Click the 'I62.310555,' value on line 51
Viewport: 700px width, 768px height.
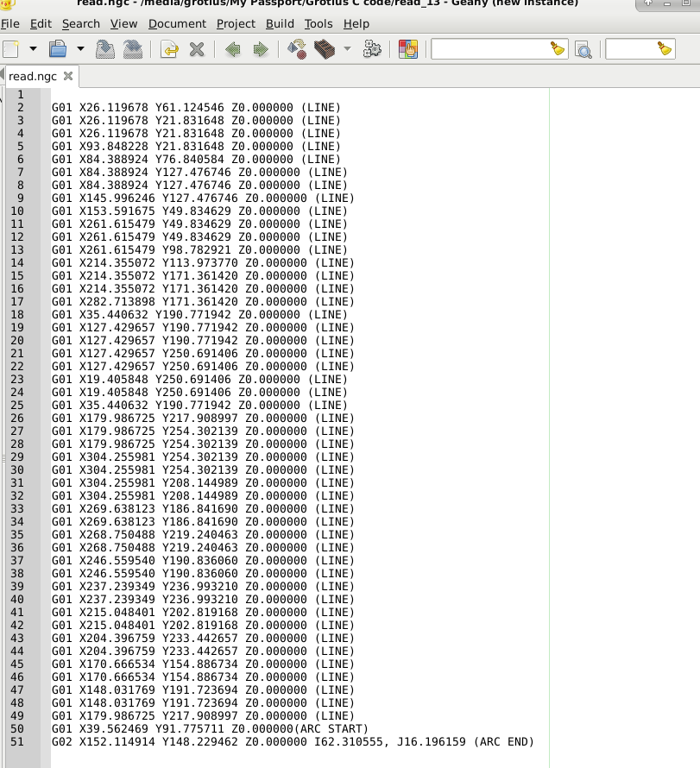(351, 741)
